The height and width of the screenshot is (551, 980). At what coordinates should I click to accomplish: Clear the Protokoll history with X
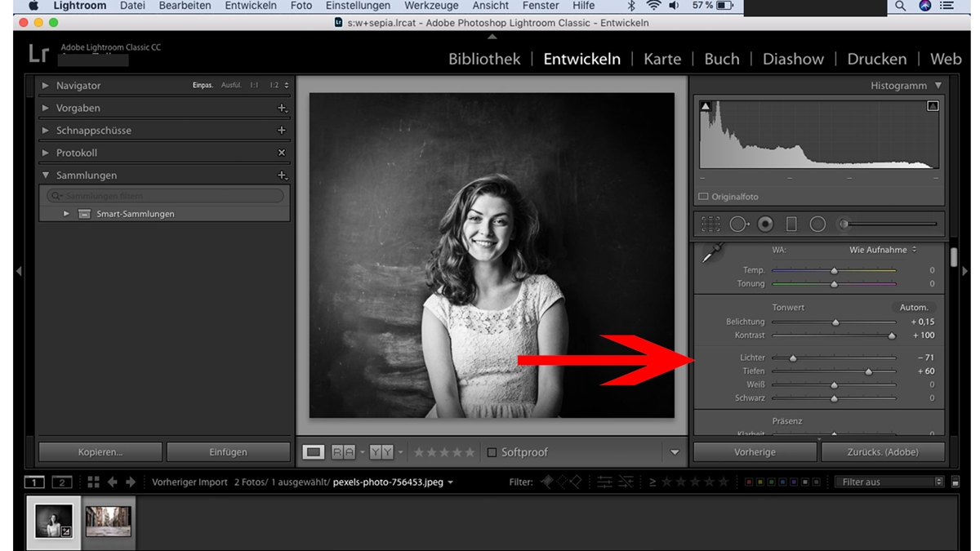point(282,153)
